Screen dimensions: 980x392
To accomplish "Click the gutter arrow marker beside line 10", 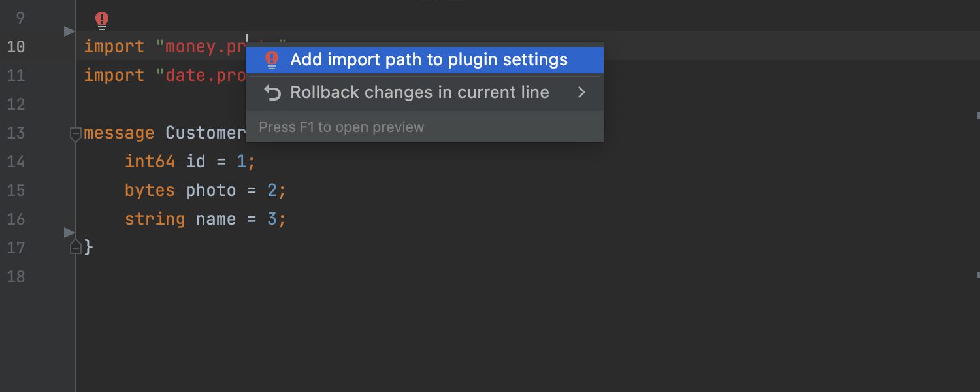I will [x=69, y=31].
